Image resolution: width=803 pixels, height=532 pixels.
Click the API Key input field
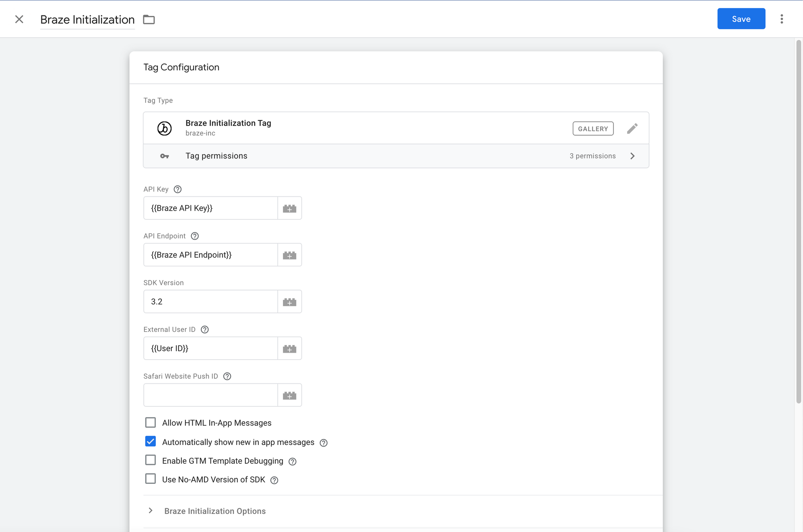[x=211, y=208]
